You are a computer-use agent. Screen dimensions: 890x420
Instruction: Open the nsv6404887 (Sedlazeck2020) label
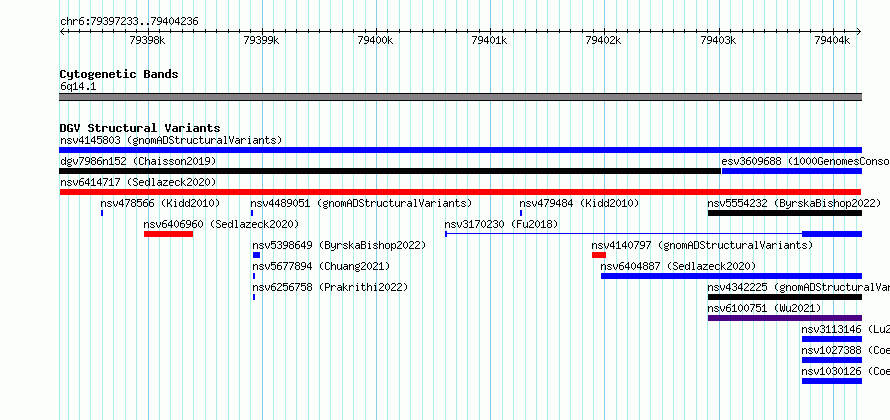pos(678,266)
